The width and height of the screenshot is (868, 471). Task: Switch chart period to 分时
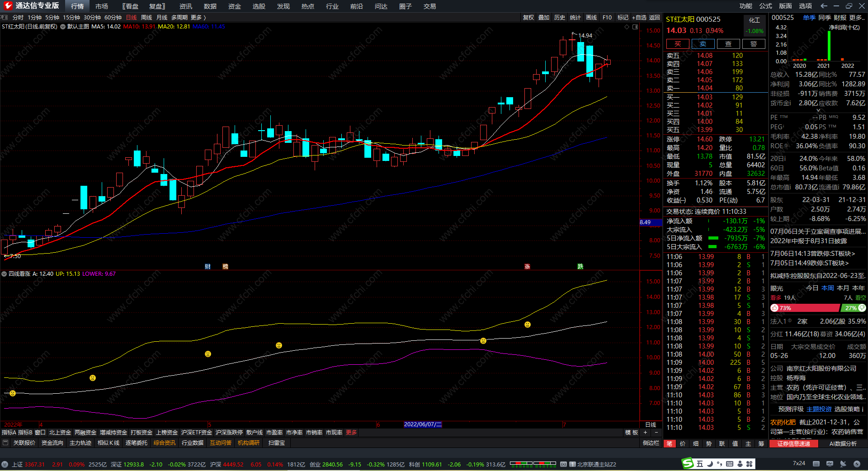click(x=18, y=18)
